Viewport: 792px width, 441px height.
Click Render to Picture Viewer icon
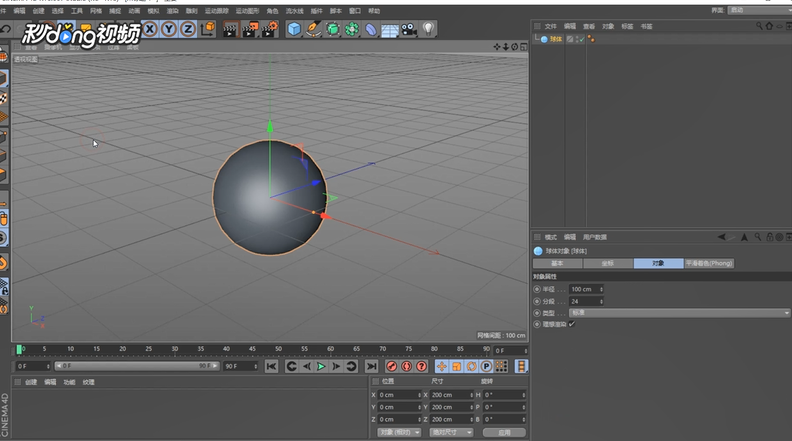(250, 29)
